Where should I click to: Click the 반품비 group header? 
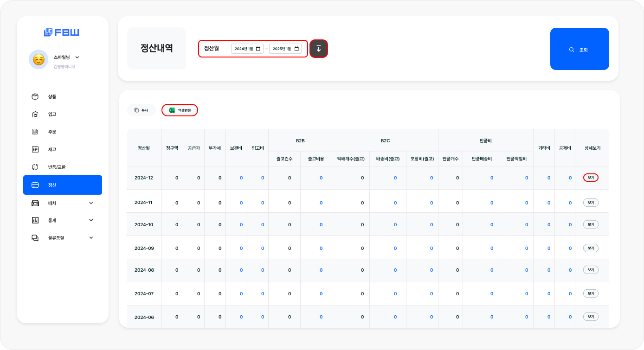(x=486, y=140)
